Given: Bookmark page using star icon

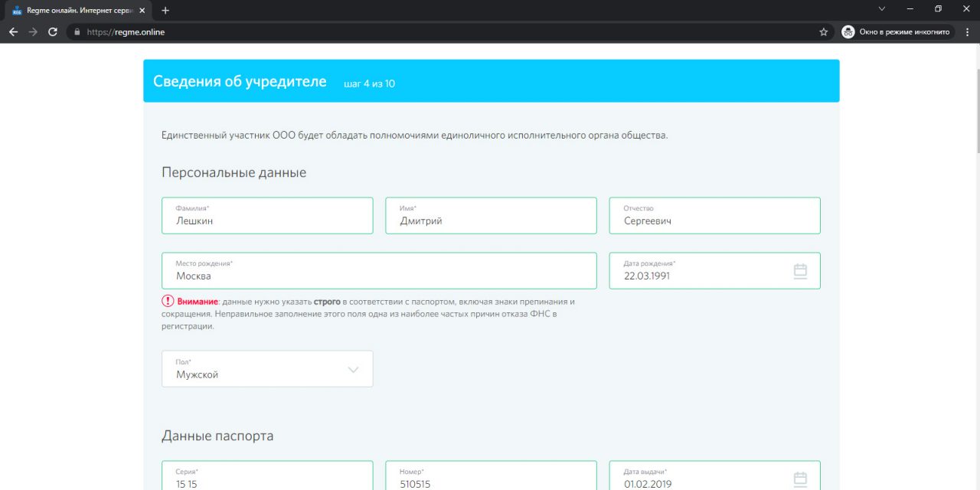Looking at the screenshot, I should 824,32.
